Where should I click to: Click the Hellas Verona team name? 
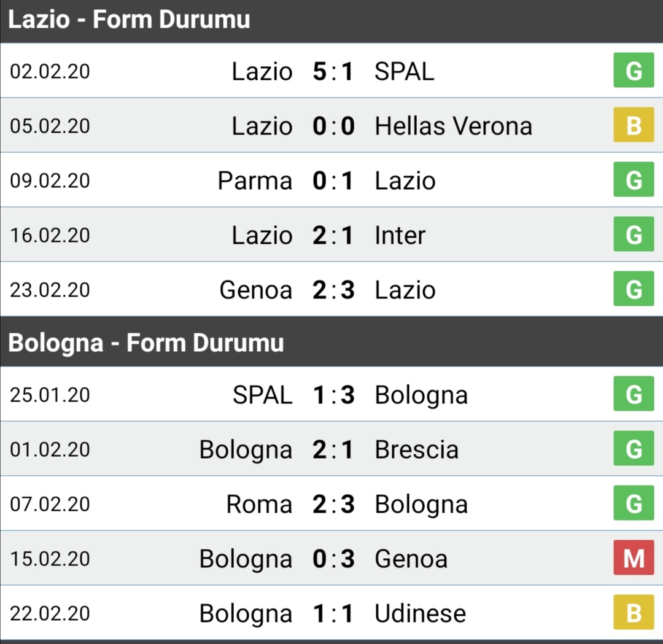pos(453,126)
